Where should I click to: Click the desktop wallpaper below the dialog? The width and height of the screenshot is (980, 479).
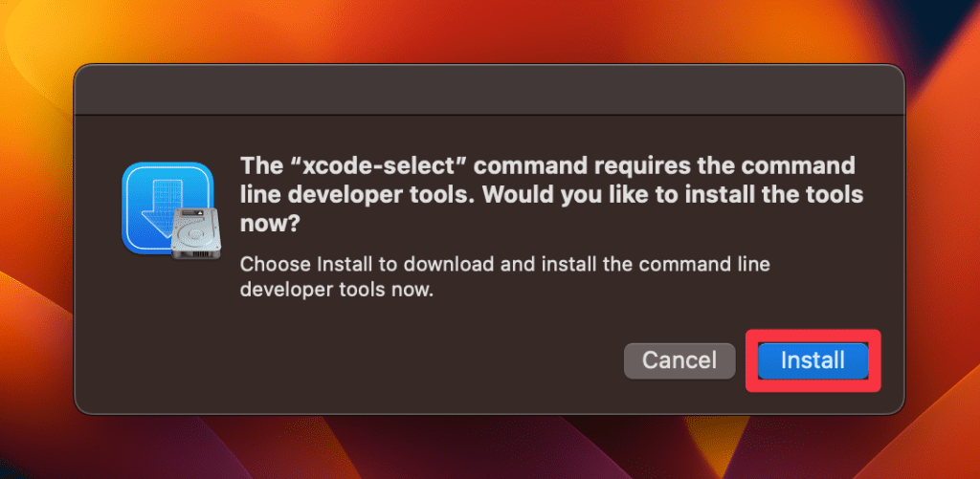pos(489,447)
